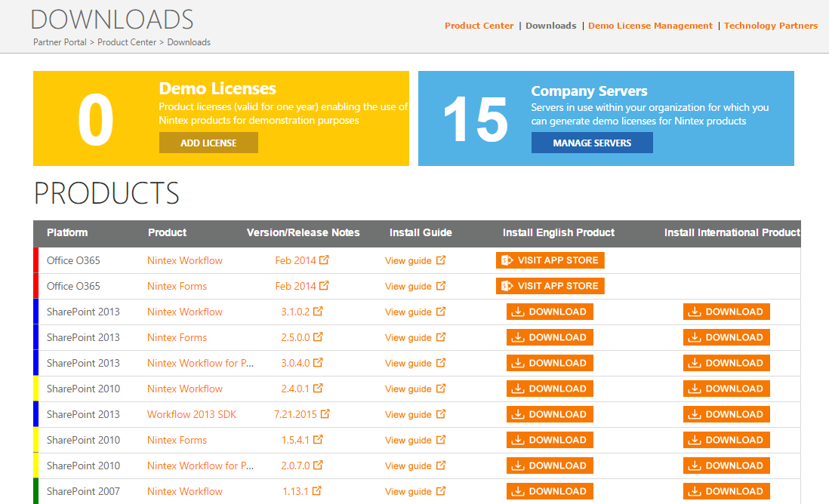829x504 pixels.
Task: Download English SharePoint 2010 Nintex Workflow 2.4.0.1
Action: coord(550,389)
